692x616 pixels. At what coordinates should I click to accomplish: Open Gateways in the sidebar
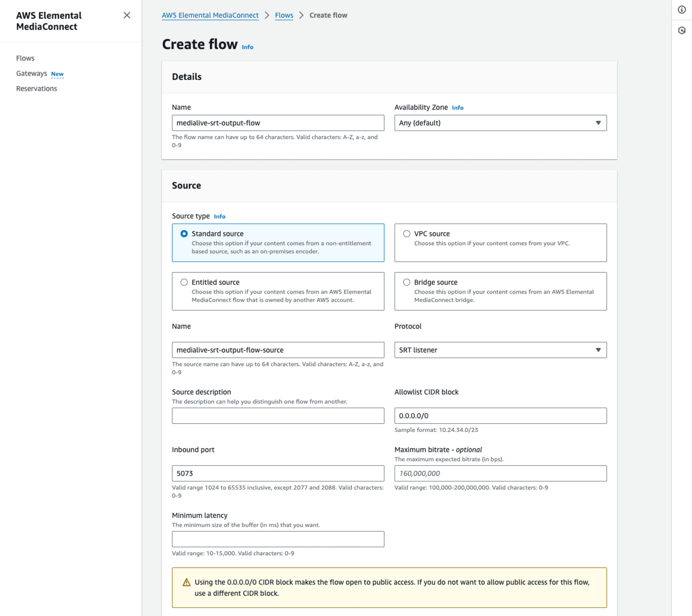31,73
